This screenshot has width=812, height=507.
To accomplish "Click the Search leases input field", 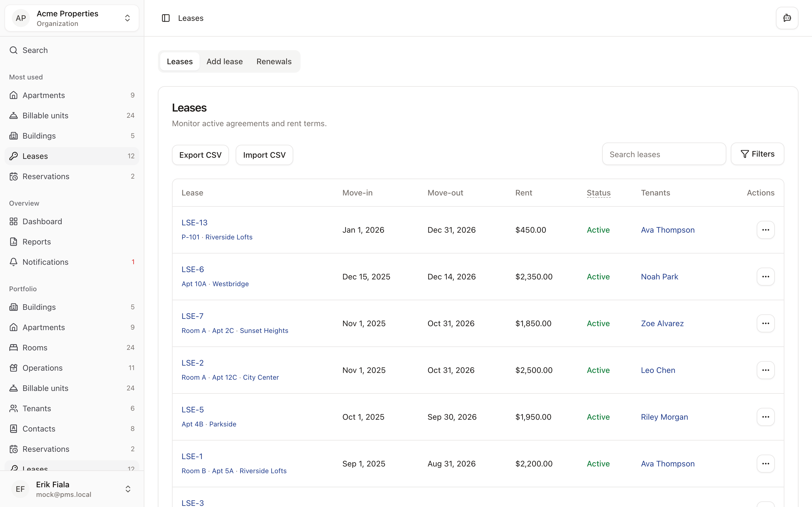I will click(664, 154).
